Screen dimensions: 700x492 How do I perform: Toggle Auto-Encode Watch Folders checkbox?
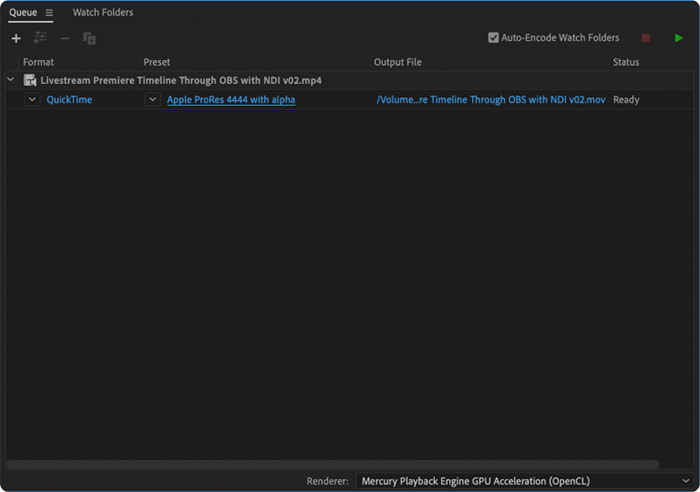493,38
